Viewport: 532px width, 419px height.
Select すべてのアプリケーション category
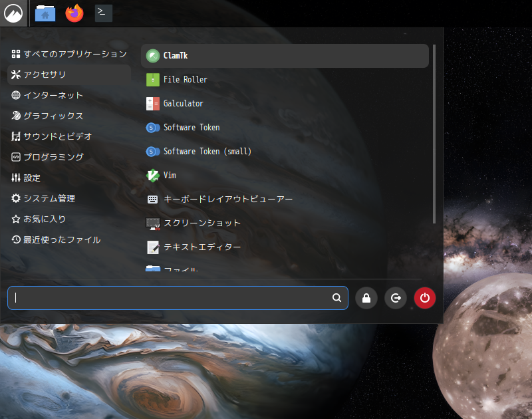69,54
